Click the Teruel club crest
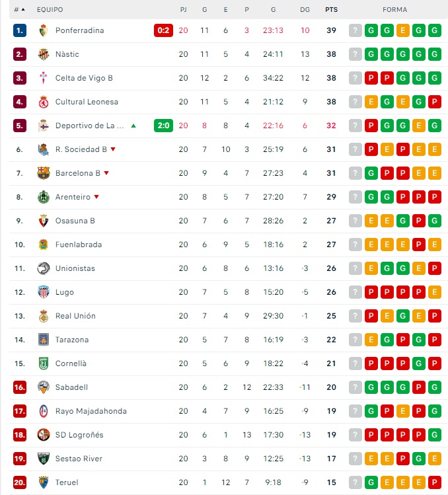The width and height of the screenshot is (448, 495). tap(44, 482)
